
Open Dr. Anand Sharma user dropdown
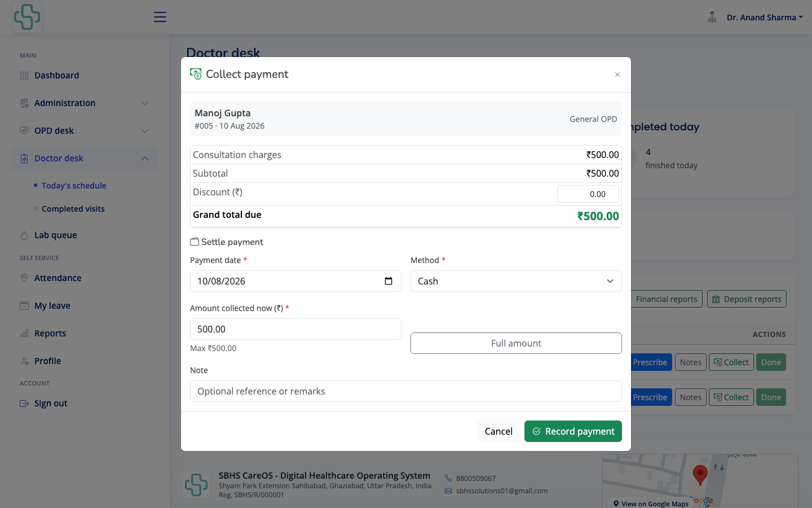click(765, 17)
